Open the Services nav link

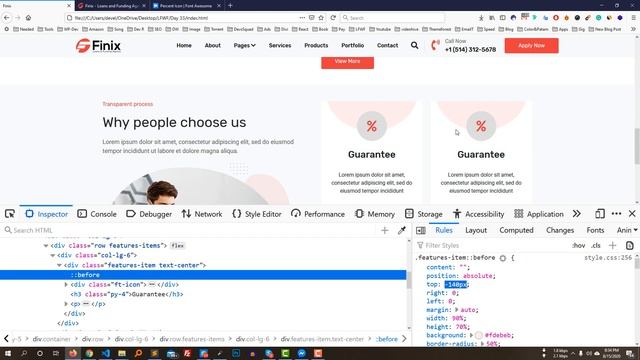[x=280, y=45]
